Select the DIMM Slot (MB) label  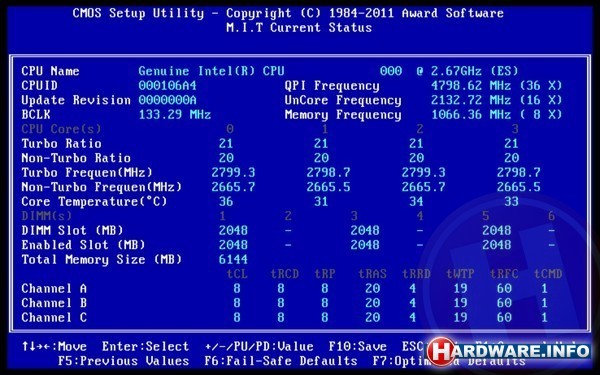(x=72, y=231)
